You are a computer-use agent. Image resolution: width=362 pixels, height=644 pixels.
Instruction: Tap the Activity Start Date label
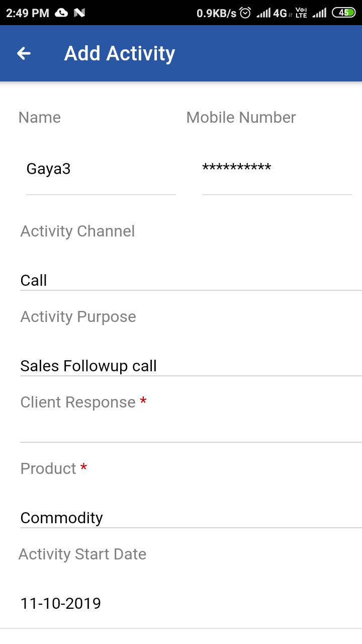[82, 554]
